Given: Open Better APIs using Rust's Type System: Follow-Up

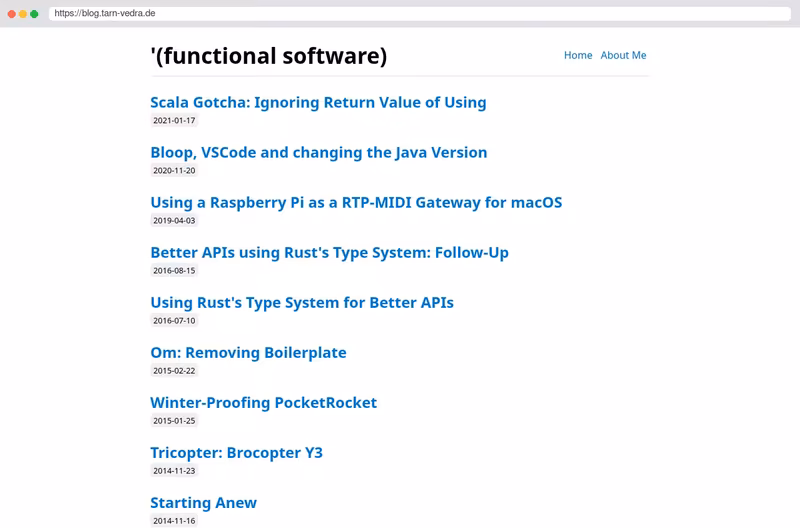Looking at the screenshot, I should click(x=330, y=252).
